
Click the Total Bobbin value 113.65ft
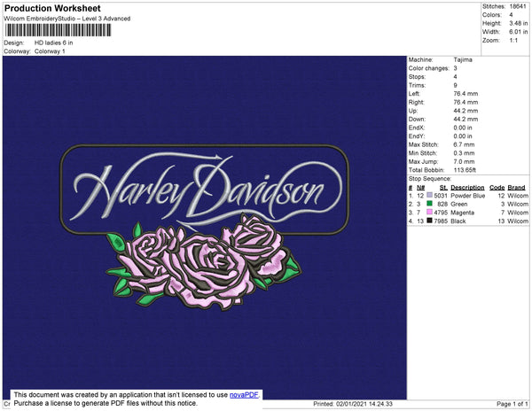click(x=465, y=170)
